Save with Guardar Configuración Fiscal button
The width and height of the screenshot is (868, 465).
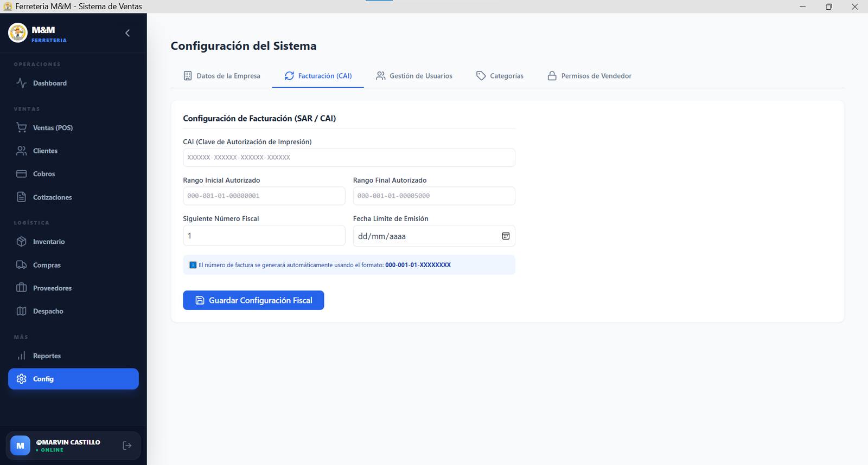(x=253, y=300)
